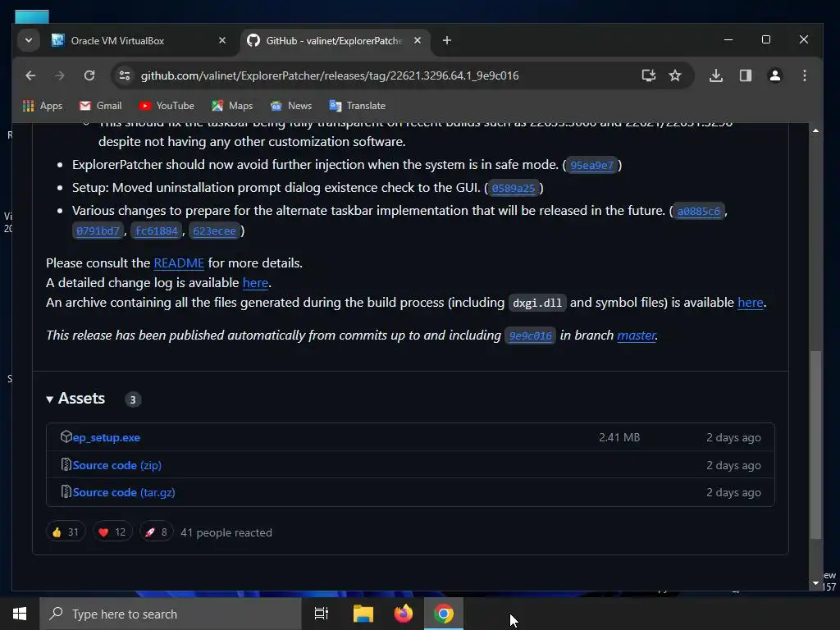The image size is (840, 630).
Task: View site information icon in address bar
Action: point(125,75)
